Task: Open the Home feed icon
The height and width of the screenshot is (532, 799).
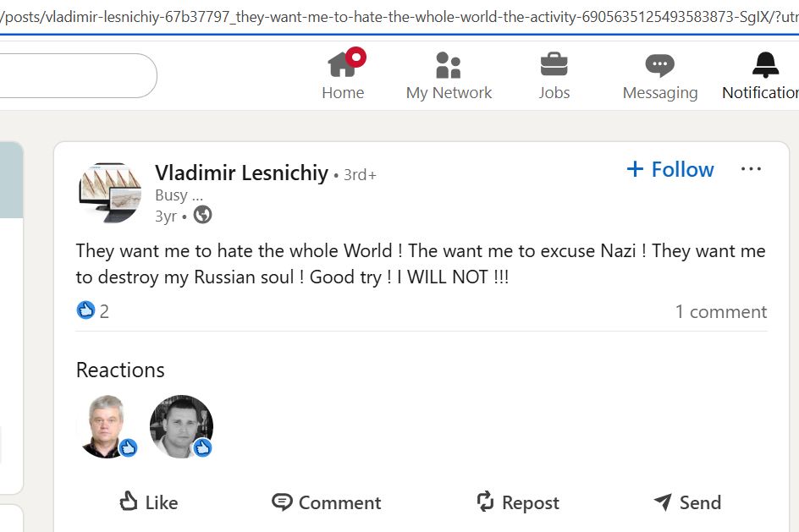Action: coord(343,65)
